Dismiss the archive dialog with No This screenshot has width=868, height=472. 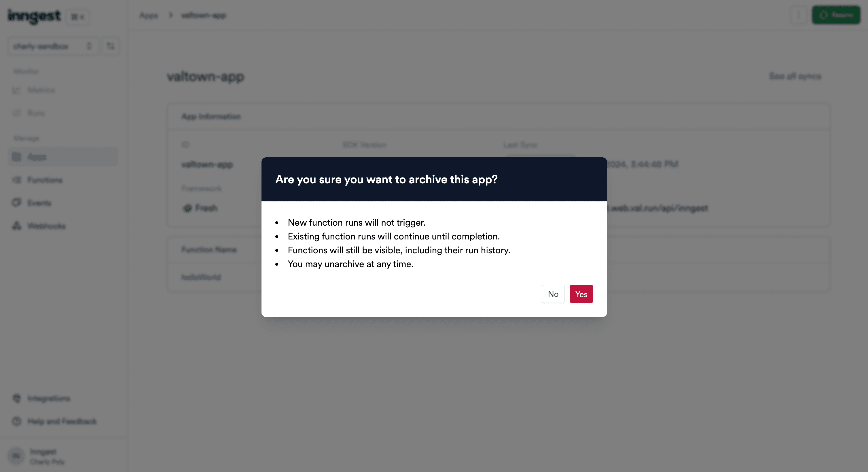pyautogui.click(x=553, y=294)
